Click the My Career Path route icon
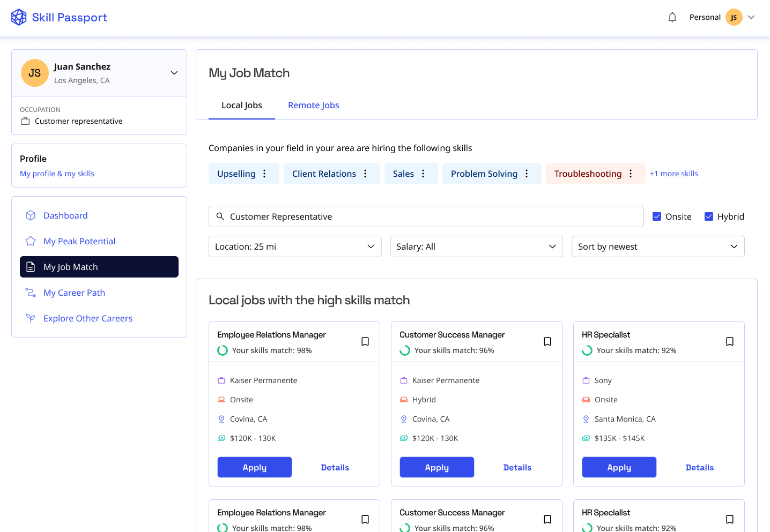The height and width of the screenshot is (532, 770). click(x=31, y=293)
